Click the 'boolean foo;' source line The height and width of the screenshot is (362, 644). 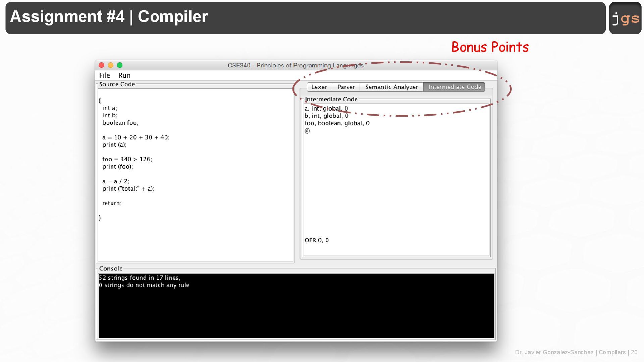click(120, 123)
